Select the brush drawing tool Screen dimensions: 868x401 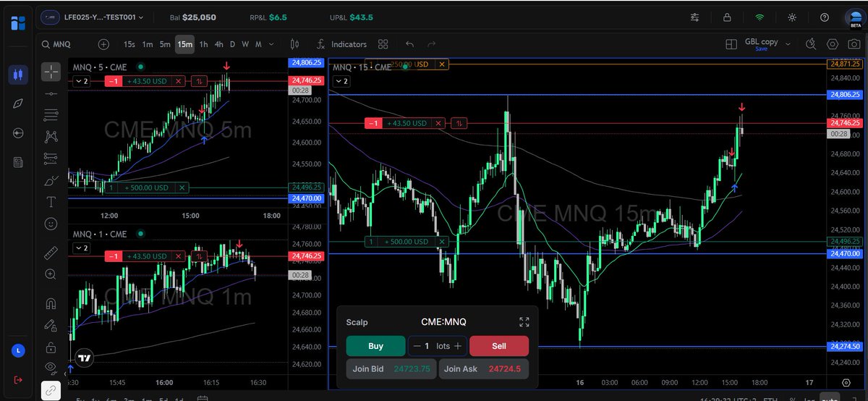point(51,180)
